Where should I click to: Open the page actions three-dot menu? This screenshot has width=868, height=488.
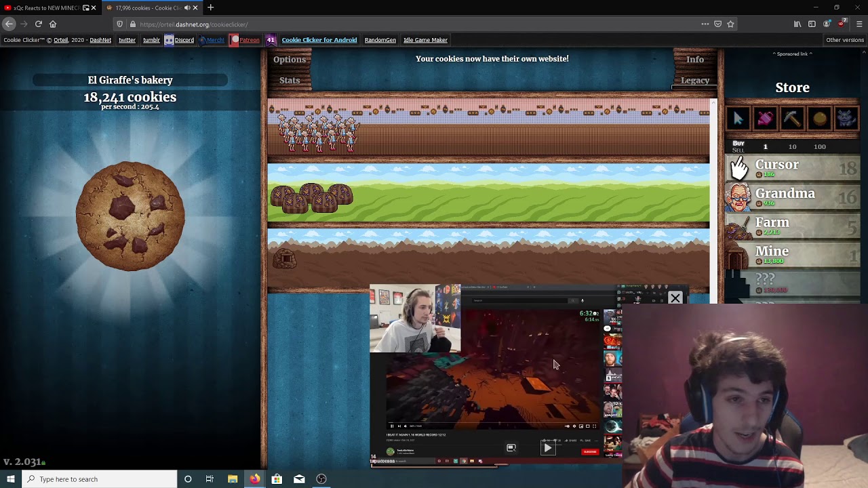point(705,24)
